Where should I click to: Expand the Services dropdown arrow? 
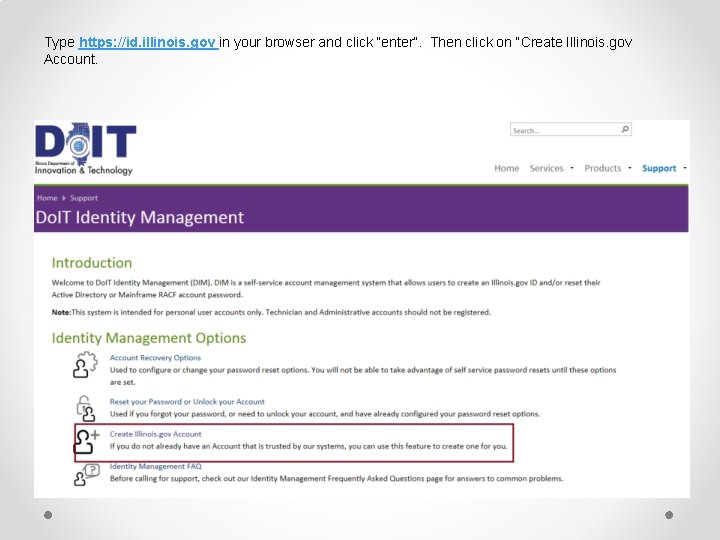572,168
